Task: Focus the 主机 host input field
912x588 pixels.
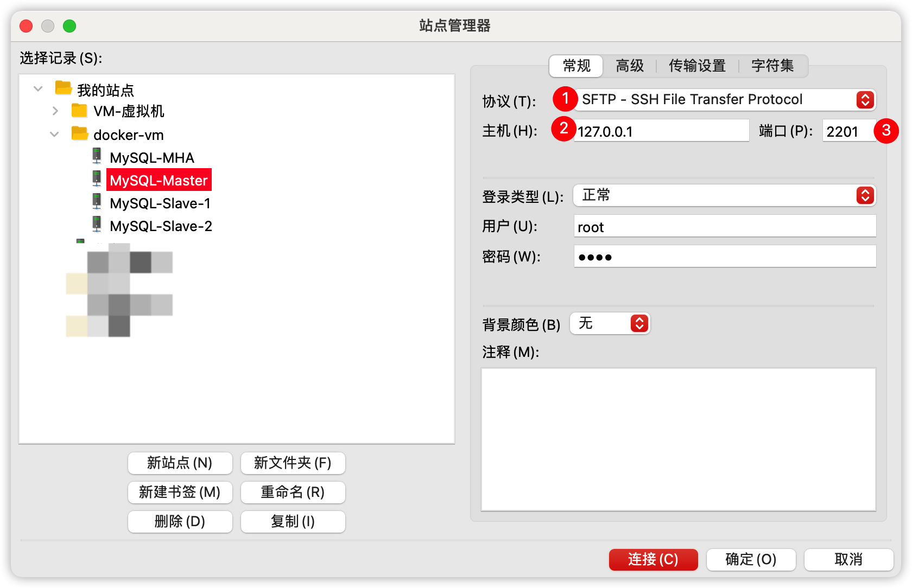Action: point(661,131)
